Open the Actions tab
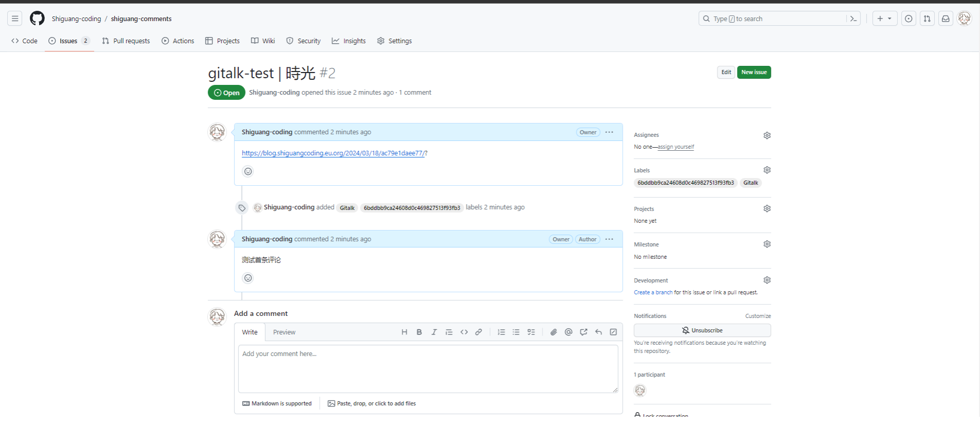This screenshot has height=443, width=980. [178, 41]
